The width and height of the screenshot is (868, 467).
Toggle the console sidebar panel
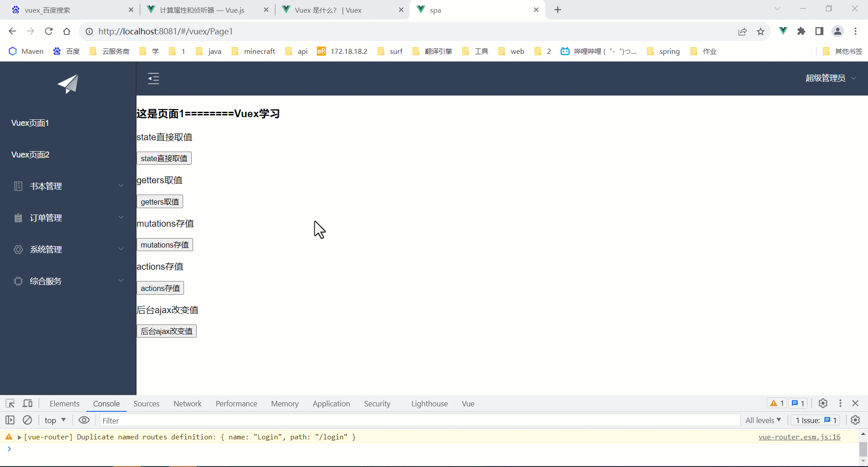click(10, 420)
